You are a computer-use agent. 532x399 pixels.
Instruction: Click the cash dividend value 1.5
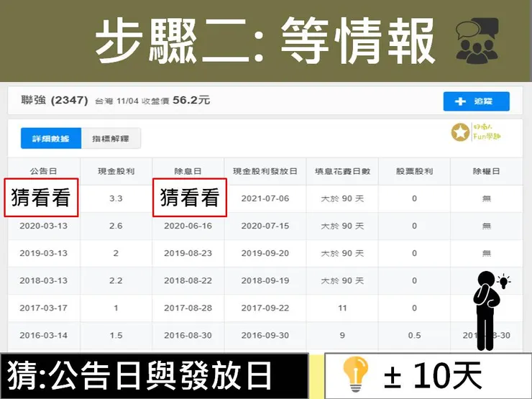pos(116,336)
